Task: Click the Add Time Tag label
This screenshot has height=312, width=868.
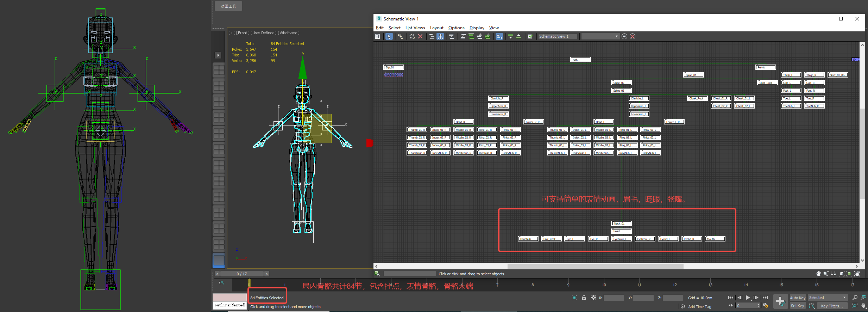Action: click(x=700, y=307)
